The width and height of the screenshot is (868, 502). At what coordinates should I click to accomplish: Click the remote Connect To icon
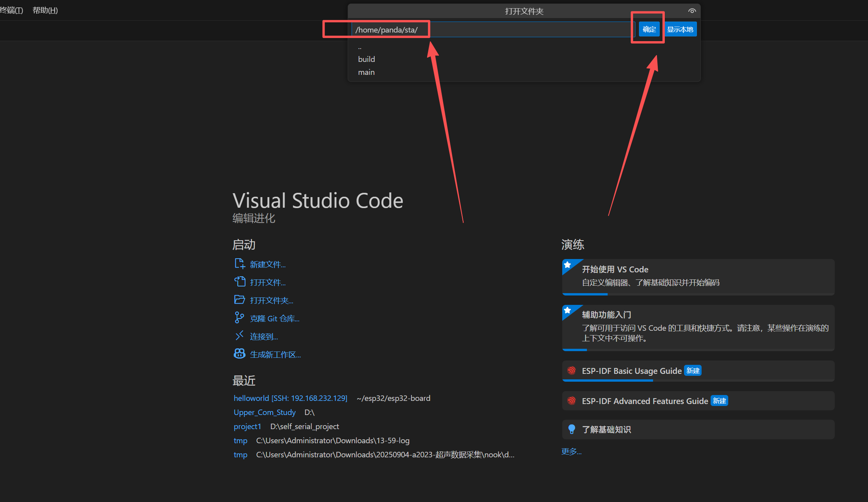point(239,336)
